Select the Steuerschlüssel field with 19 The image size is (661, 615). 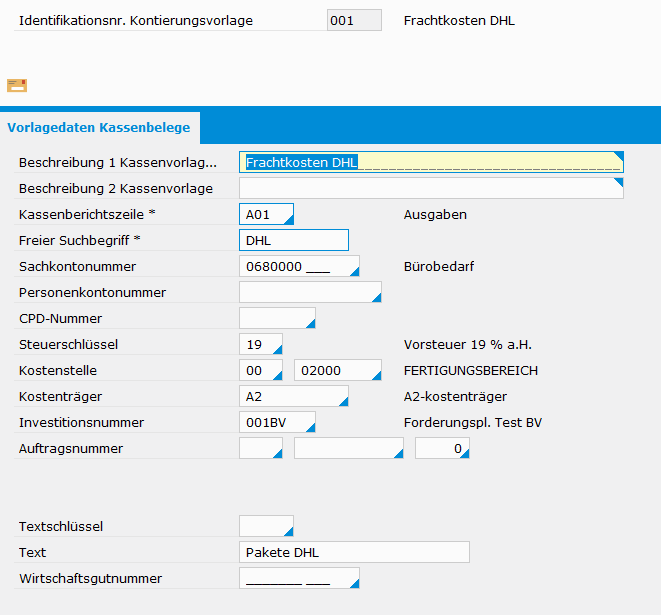[261, 344]
